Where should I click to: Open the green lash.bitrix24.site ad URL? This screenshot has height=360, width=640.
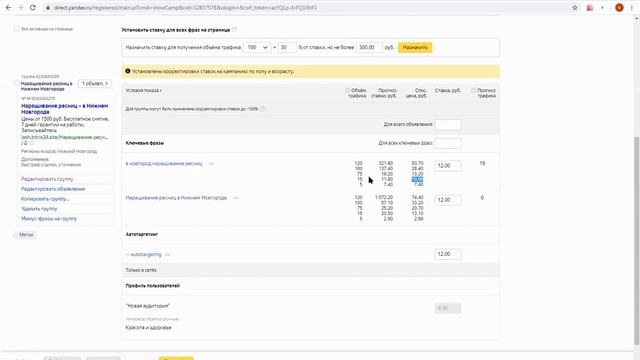click(64, 137)
